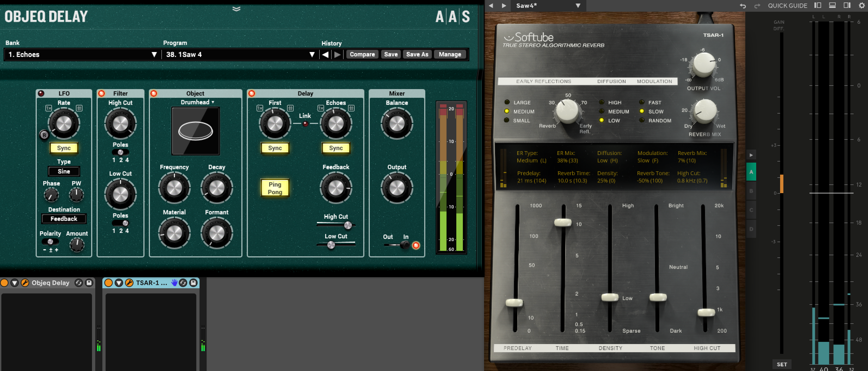Open the QUICK GUIDE menu item
The width and height of the screenshot is (868, 371).
787,5
